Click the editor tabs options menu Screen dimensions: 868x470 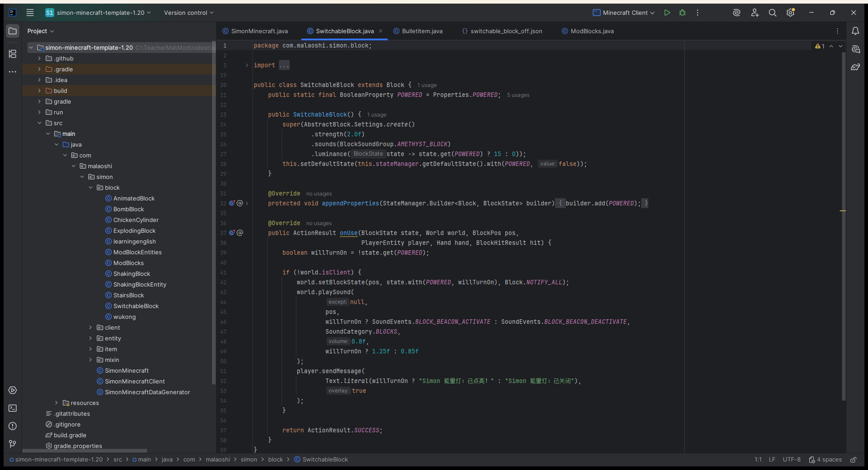coord(838,31)
